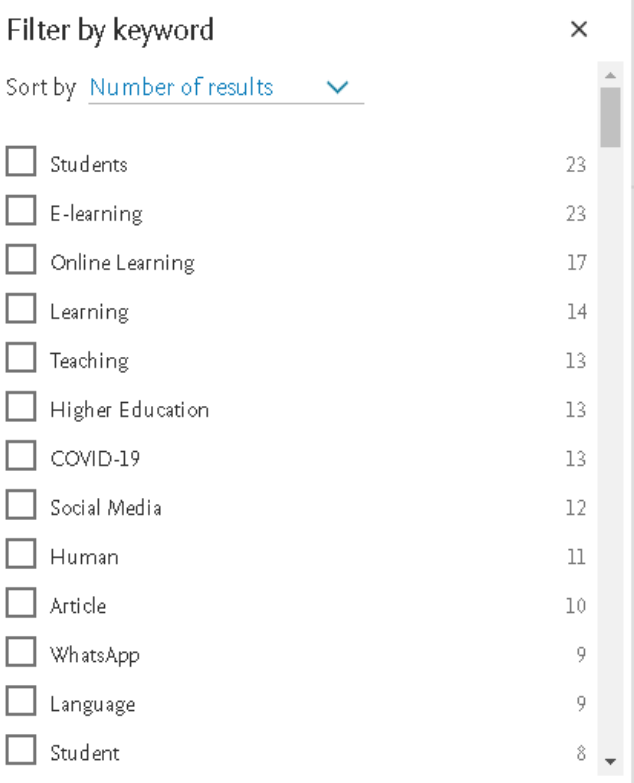This screenshot has width=634, height=783.
Task: Close the Filter by keyword panel
Action: [x=578, y=30]
